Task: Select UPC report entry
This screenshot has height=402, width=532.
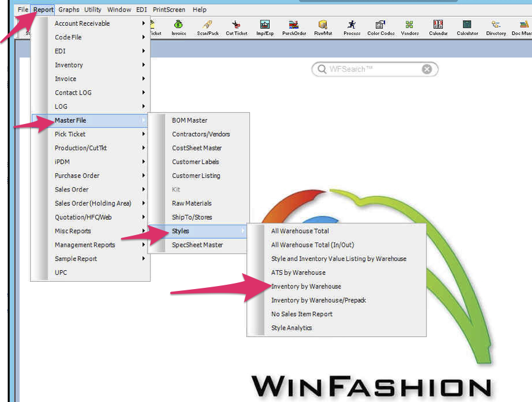Action: [x=90, y=273]
